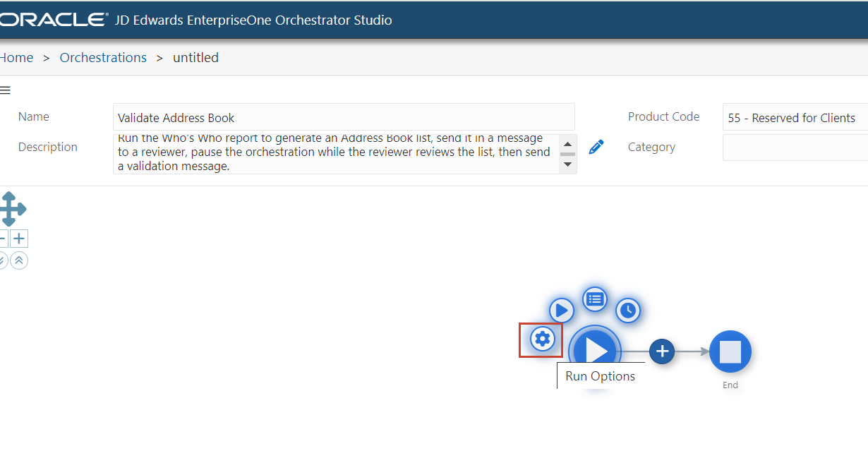The image size is (868, 475).
Task: Click in the Name field
Action: pos(344,117)
